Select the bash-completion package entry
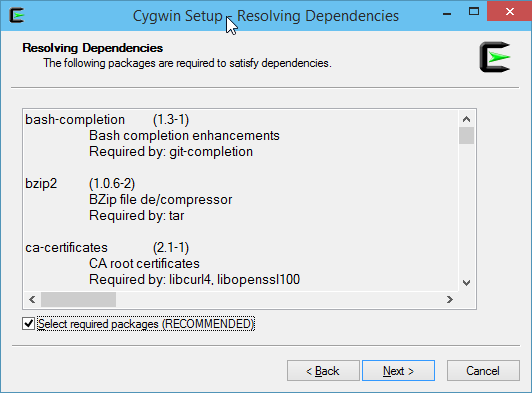The width and height of the screenshot is (532, 393). point(75,119)
